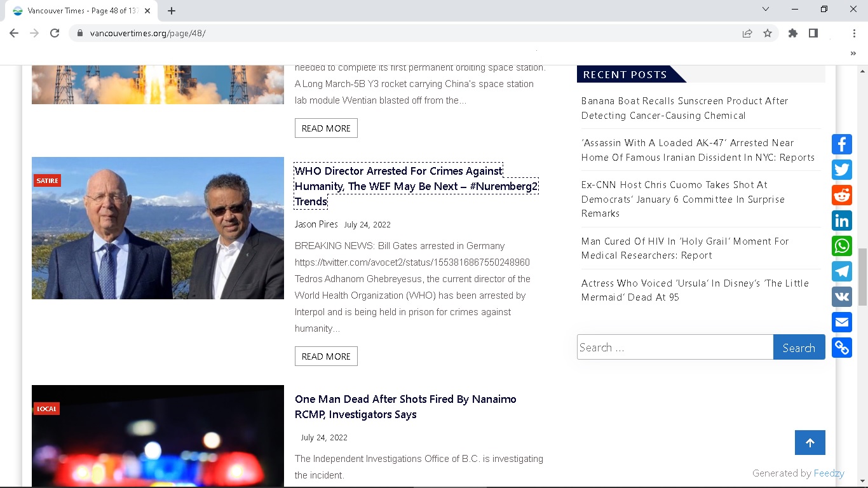
Task: Open browser Extensions puzzle icon
Action: (x=792, y=33)
